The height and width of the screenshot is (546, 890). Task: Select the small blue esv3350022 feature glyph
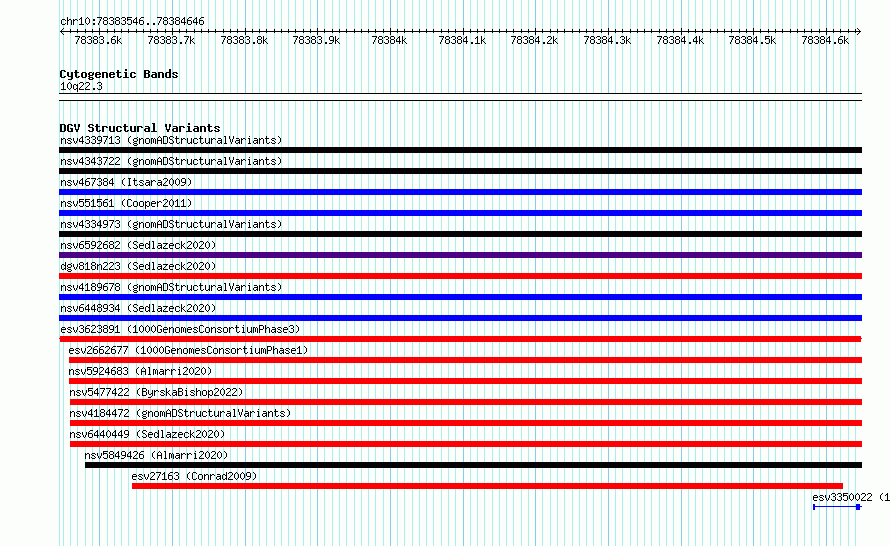(837, 507)
